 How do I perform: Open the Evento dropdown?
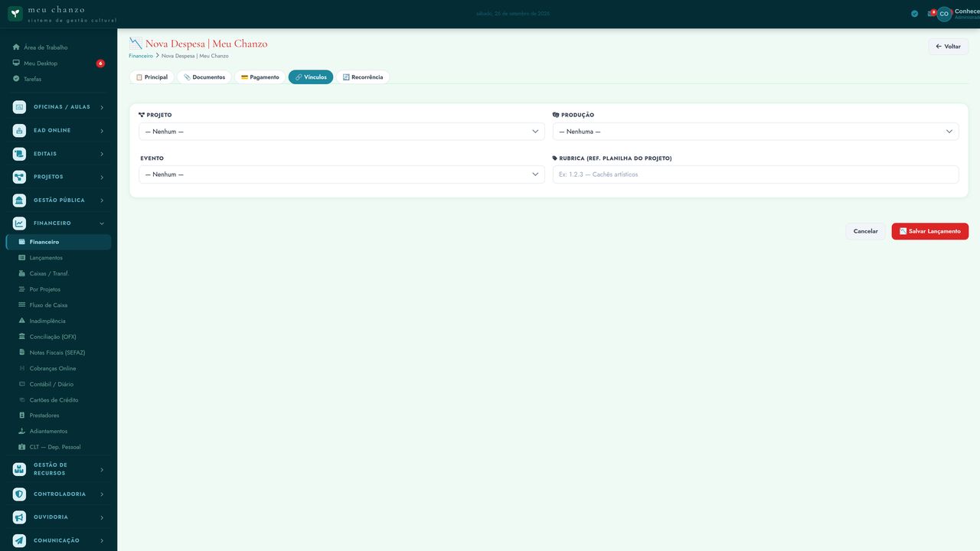click(x=341, y=174)
